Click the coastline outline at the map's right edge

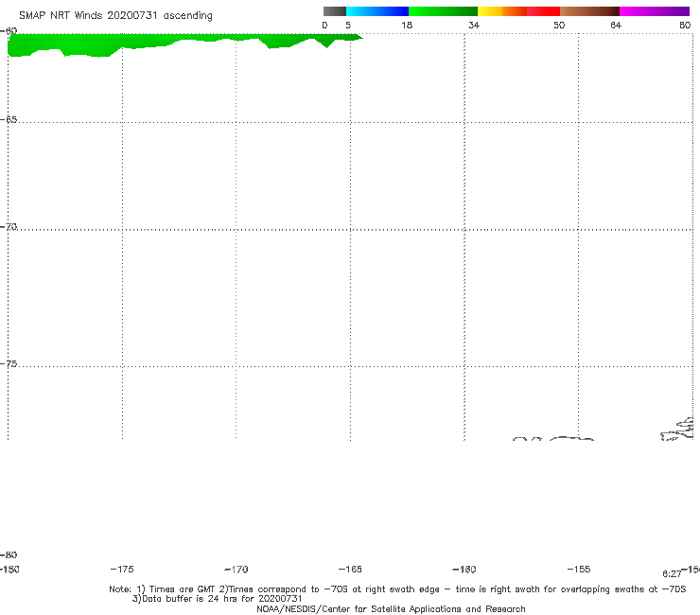tap(677, 430)
